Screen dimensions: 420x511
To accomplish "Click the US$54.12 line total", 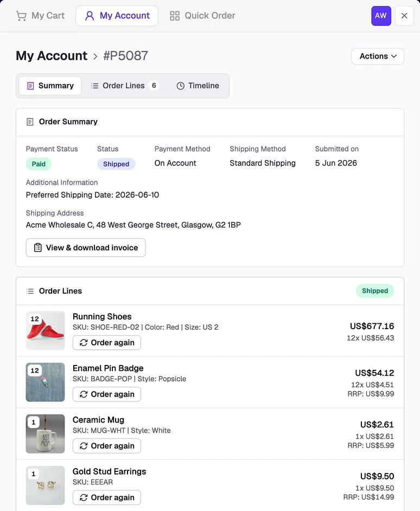I will click(374, 373).
